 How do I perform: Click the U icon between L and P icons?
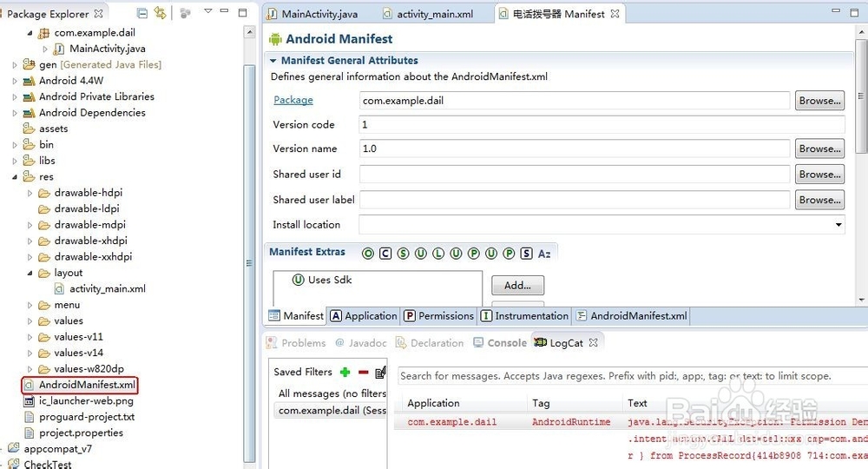coord(456,254)
